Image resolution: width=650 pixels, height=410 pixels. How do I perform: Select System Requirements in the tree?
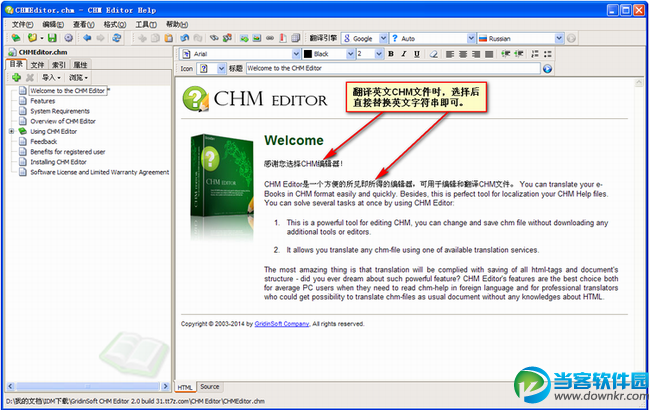[60, 111]
